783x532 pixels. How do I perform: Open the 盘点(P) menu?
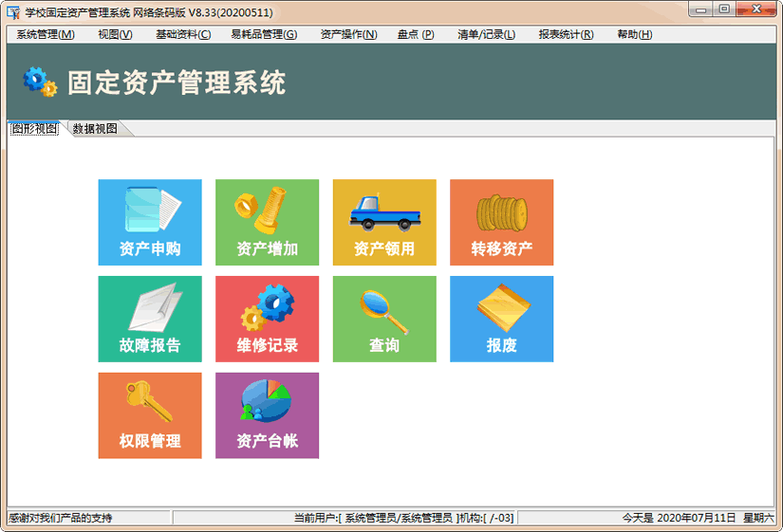pos(416,34)
